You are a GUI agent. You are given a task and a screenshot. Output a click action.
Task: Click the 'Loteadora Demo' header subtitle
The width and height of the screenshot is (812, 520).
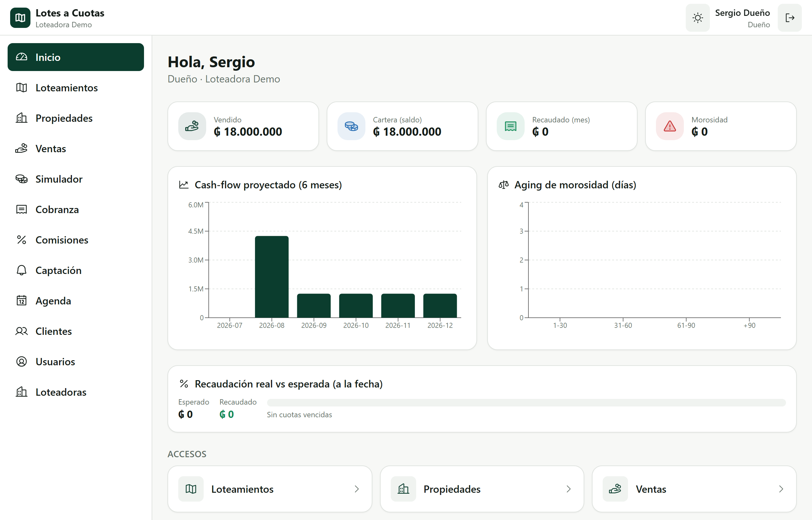coord(63,25)
